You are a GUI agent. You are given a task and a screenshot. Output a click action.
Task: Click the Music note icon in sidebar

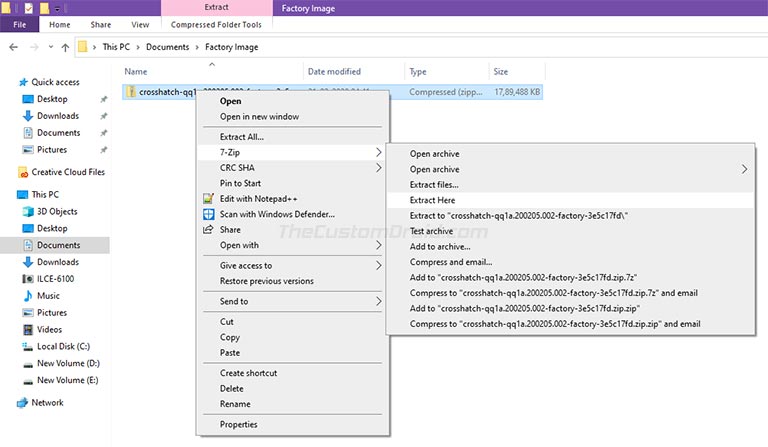coord(28,296)
